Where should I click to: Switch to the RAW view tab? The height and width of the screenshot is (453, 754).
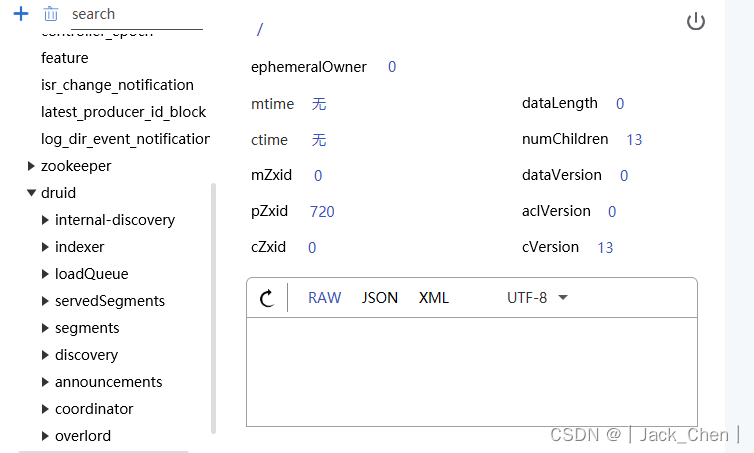pos(325,298)
